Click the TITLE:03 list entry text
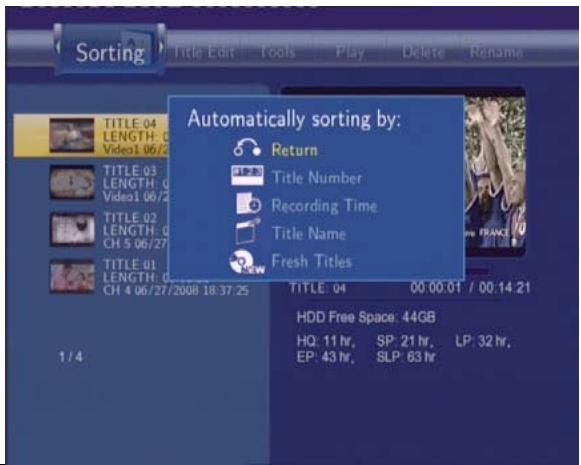Screen dimensions: 581x465 pos(135,184)
